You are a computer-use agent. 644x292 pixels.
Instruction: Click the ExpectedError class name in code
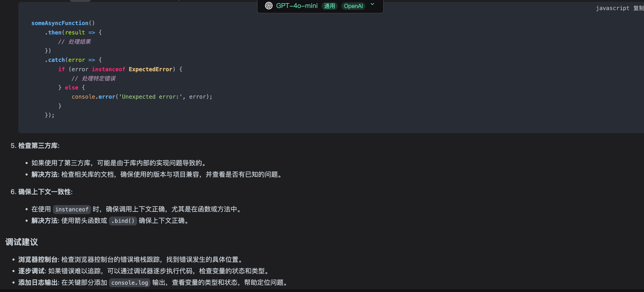[x=150, y=69]
